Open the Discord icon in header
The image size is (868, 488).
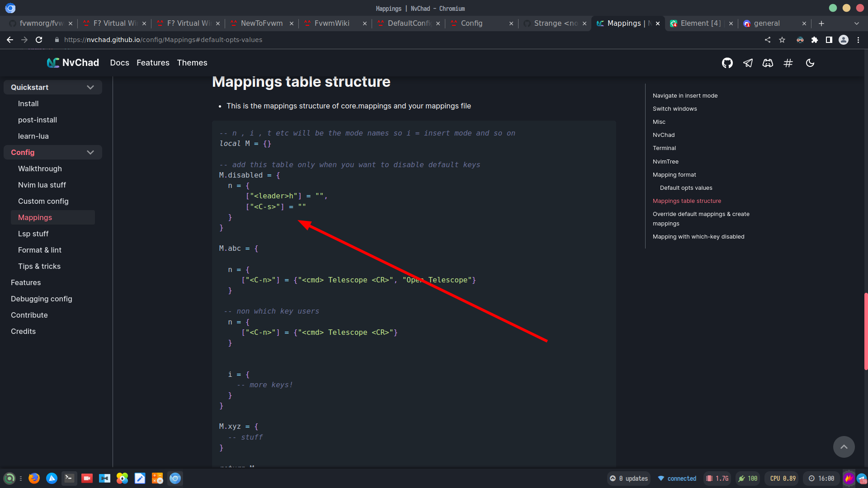point(768,63)
